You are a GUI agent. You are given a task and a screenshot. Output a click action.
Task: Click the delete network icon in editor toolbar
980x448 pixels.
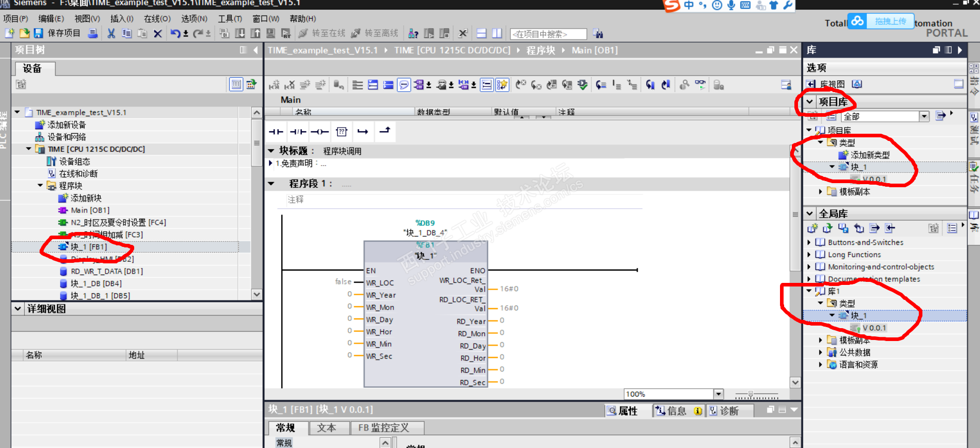289,85
